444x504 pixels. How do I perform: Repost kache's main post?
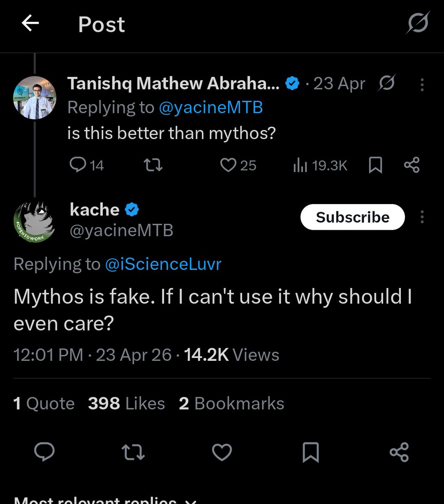coord(133,452)
